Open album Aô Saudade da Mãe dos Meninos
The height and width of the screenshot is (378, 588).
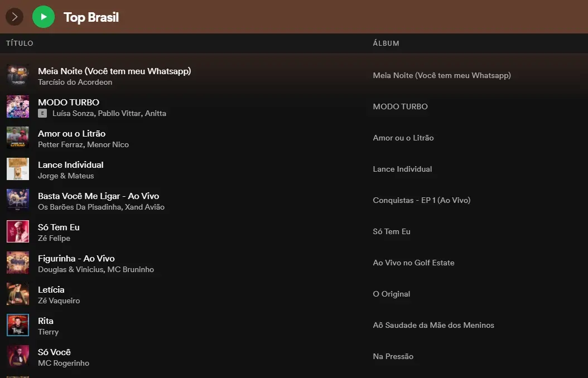[433, 325]
